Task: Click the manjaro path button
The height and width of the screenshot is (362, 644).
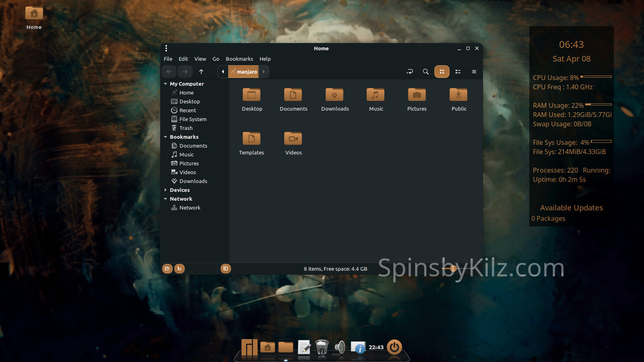Action: [244, 72]
